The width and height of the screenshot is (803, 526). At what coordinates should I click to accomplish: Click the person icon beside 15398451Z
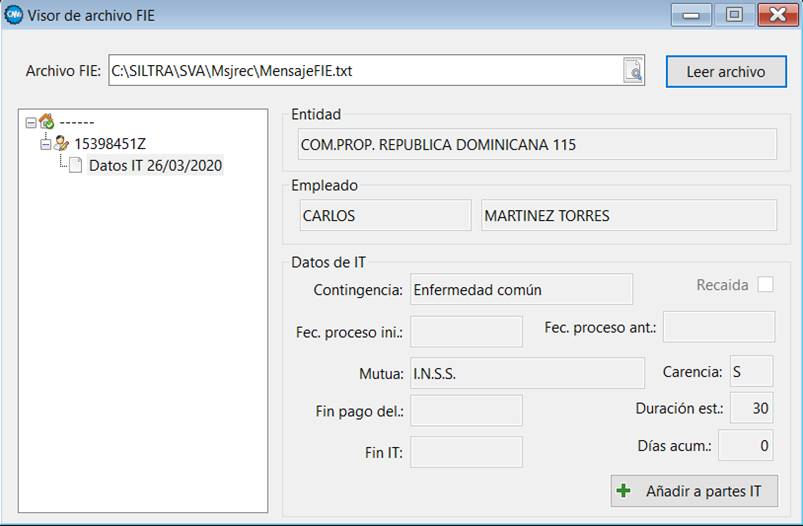pyautogui.click(x=61, y=144)
